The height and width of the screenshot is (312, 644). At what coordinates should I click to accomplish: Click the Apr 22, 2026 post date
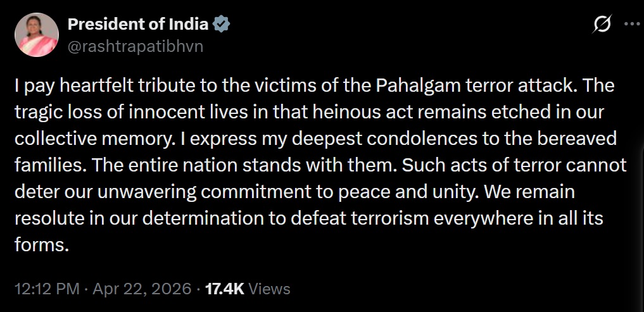point(142,289)
